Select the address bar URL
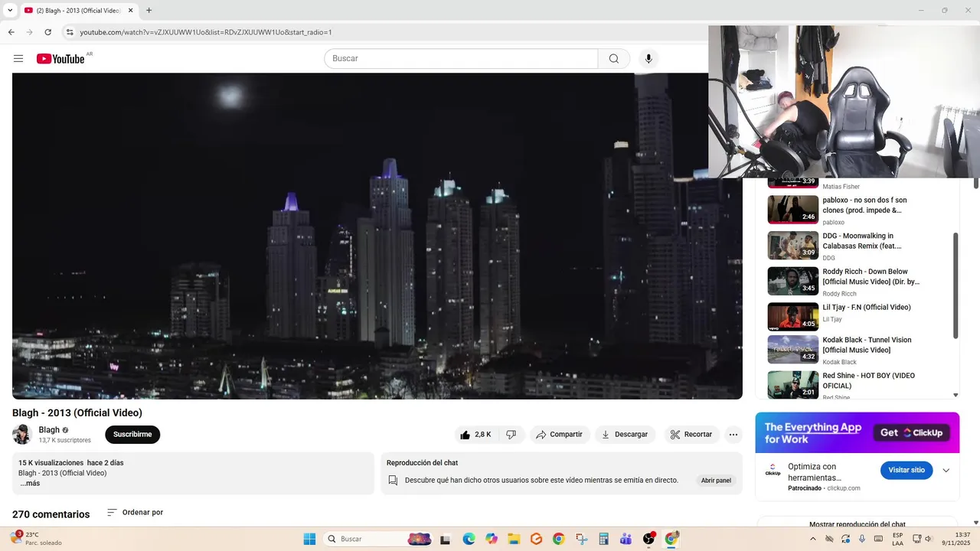The height and width of the screenshot is (551, 980). [205, 32]
